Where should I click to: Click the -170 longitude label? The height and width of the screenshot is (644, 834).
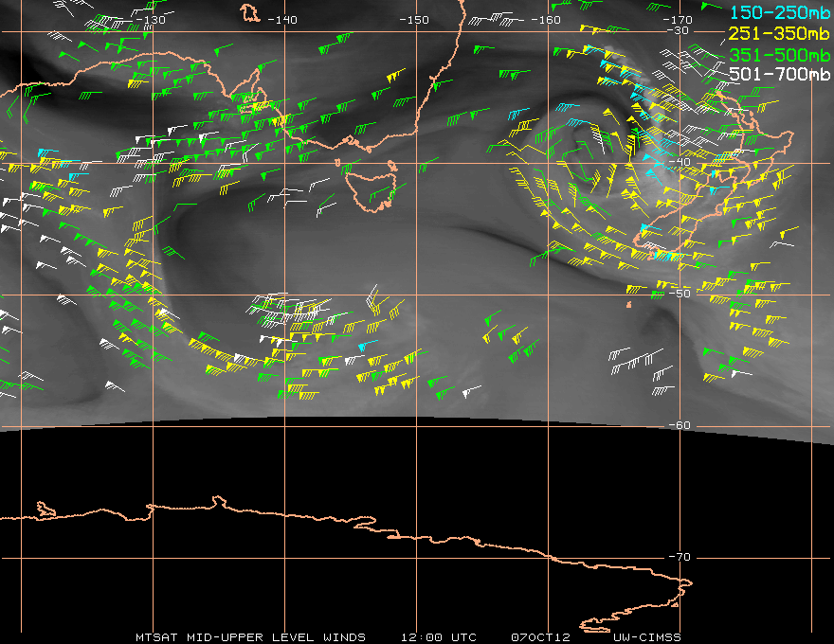[678, 20]
